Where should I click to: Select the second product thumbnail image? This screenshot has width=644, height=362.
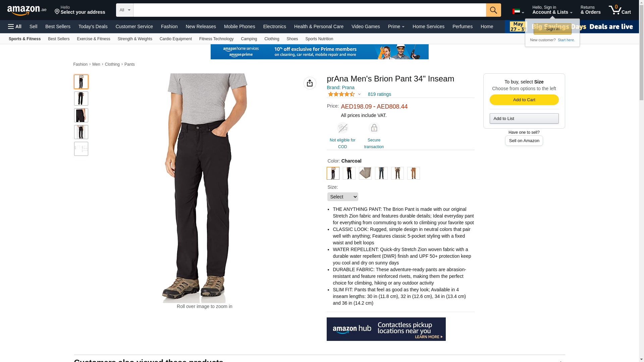81,99
